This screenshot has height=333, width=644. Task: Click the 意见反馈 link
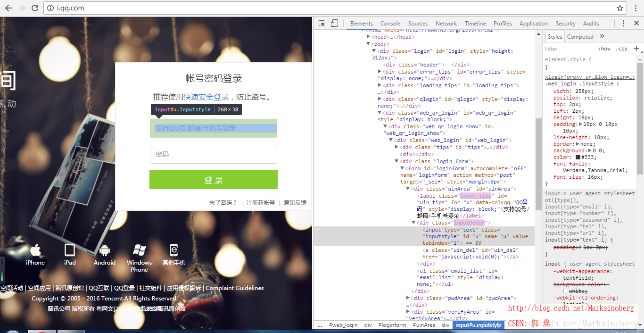click(x=295, y=202)
